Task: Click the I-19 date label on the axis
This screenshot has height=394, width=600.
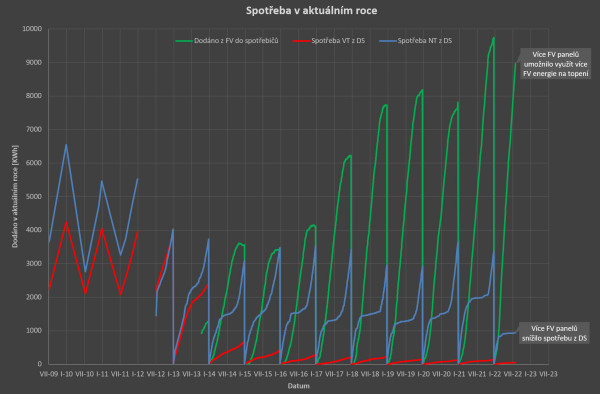Action: point(388,374)
